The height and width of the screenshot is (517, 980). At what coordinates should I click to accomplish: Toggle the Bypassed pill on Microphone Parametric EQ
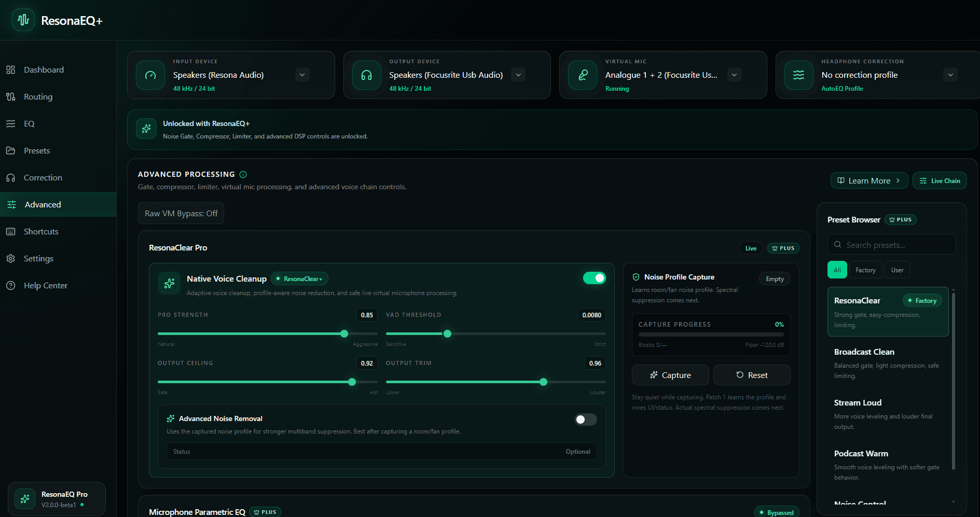point(777,512)
